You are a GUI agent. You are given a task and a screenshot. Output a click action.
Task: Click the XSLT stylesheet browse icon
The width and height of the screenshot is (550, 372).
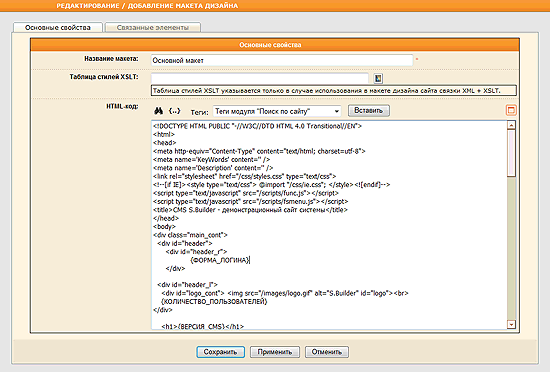(378, 79)
